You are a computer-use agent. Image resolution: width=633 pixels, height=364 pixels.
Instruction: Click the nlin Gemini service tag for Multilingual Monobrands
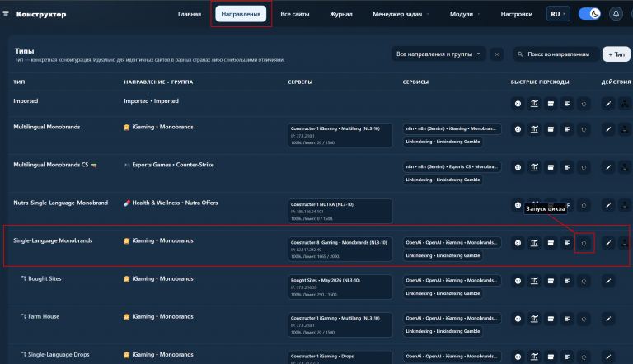click(x=452, y=128)
